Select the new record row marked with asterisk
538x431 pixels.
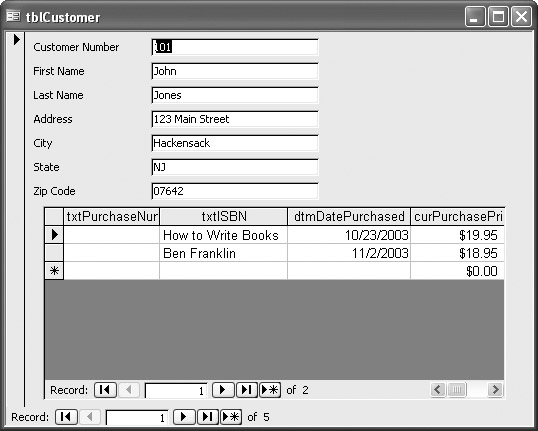tap(54, 271)
